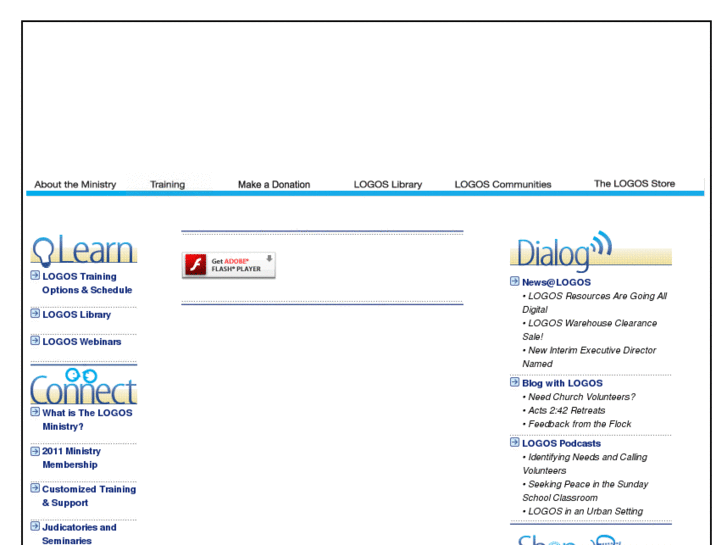
Task: Click arrow icon beside News@LOGOS
Action: coord(515,281)
